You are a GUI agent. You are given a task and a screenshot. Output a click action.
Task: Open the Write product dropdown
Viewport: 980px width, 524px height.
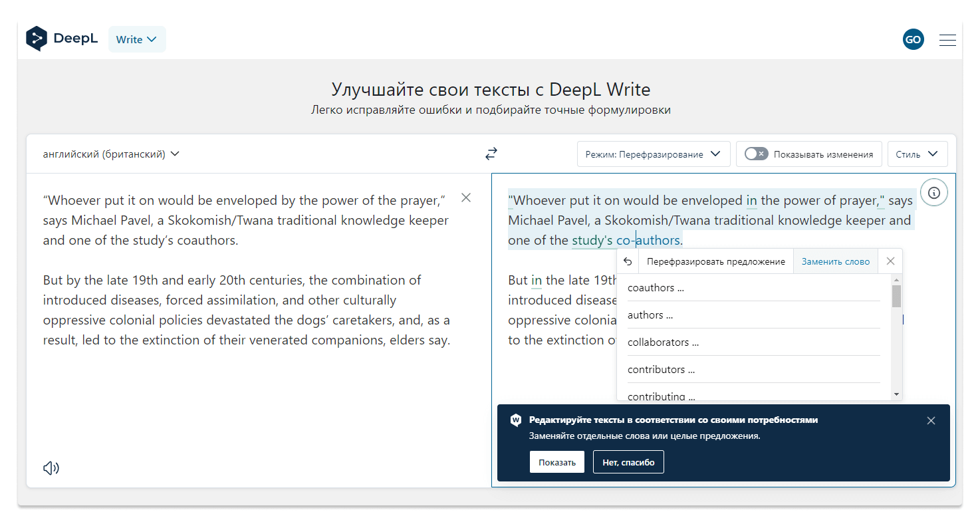click(137, 39)
